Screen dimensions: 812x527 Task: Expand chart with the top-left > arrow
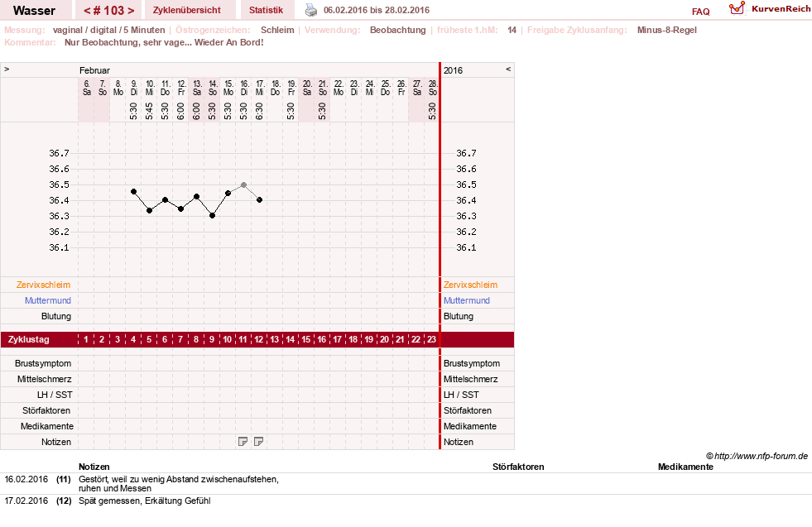pos(7,69)
